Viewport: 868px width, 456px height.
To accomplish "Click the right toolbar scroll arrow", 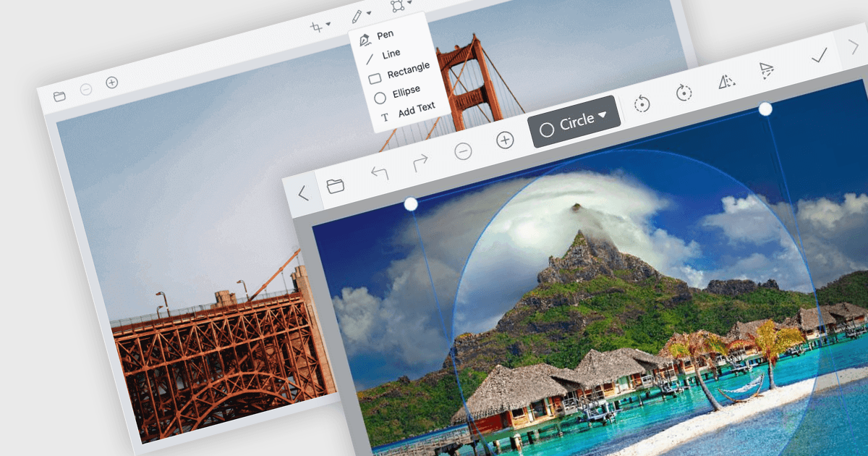I will point(852,46).
